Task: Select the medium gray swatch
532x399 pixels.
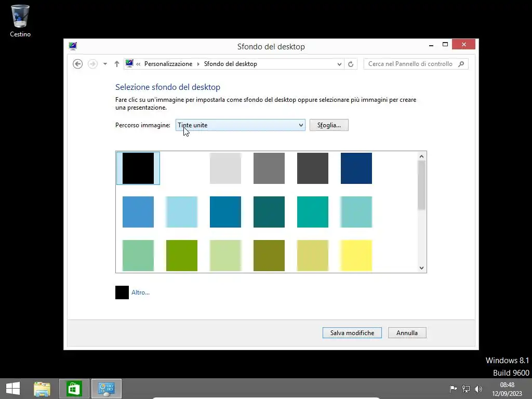Action: coord(269,168)
